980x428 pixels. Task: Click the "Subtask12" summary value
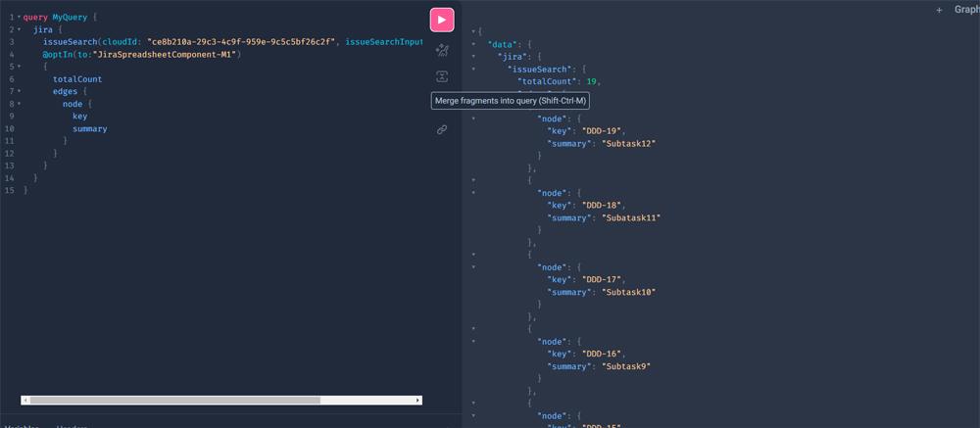(x=629, y=143)
